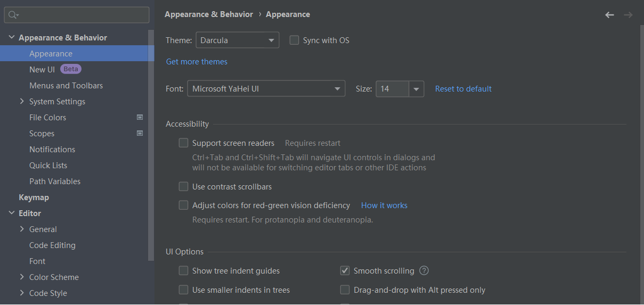
Task: Click Reset to default link
Action: point(463,89)
